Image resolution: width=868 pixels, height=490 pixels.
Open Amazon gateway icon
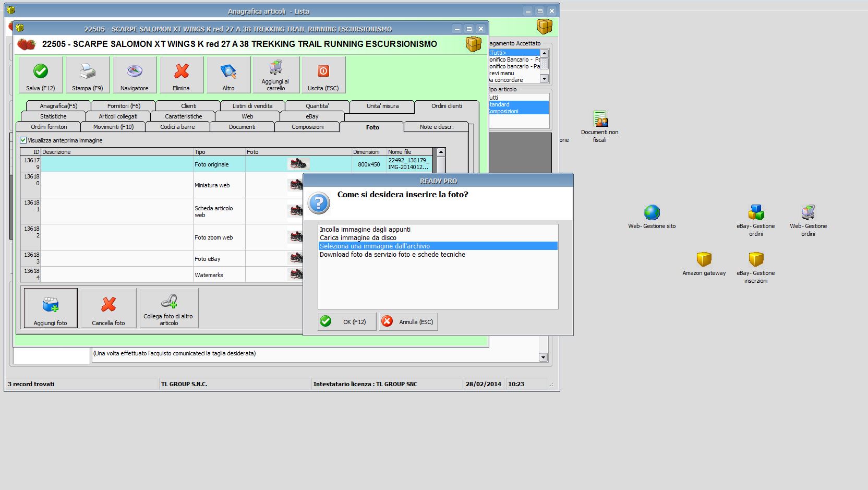tap(704, 259)
